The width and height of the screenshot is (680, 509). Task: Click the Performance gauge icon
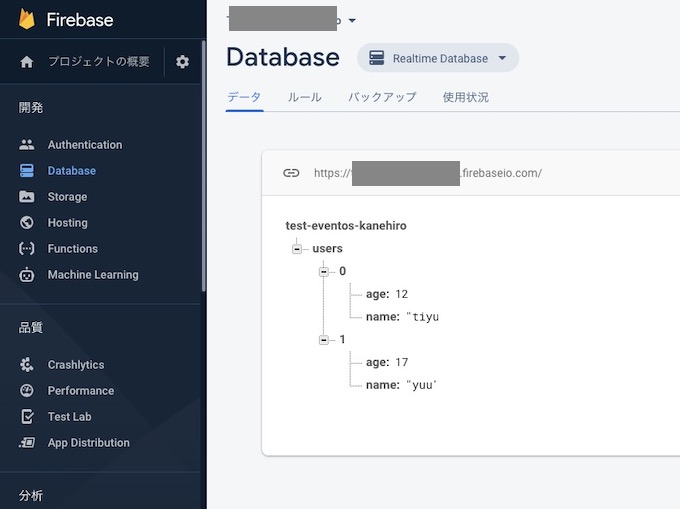(x=26, y=391)
